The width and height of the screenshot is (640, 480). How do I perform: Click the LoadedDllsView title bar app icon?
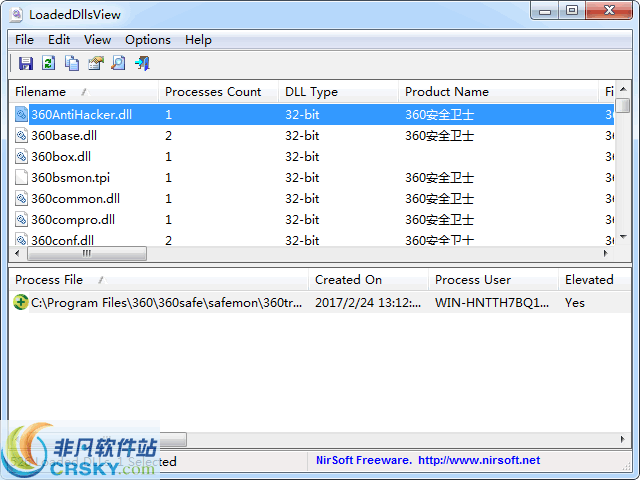tap(17, 14)
